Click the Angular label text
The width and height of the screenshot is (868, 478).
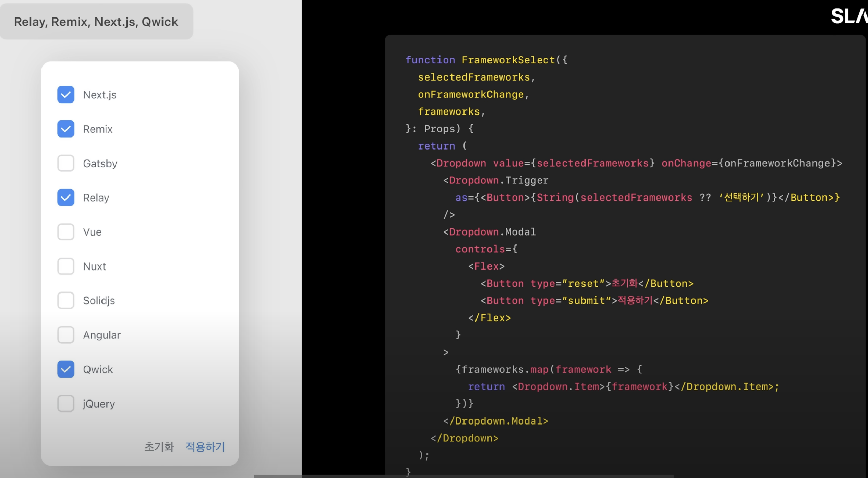click(x=102, y=335)
